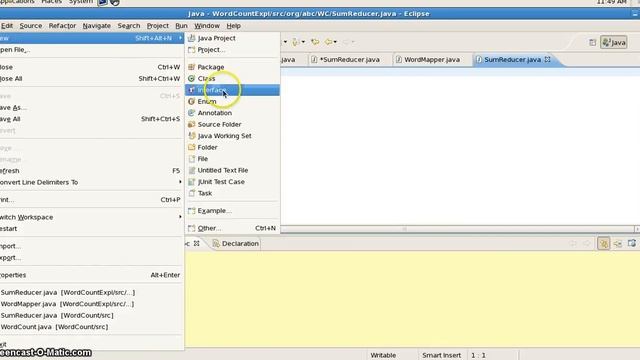Select Interface in New submenu
640x360 pixels.
tap(232, 90)
